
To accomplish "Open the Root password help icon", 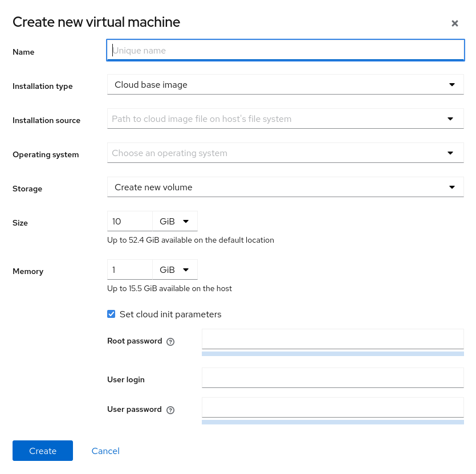I will click(170, 341).
